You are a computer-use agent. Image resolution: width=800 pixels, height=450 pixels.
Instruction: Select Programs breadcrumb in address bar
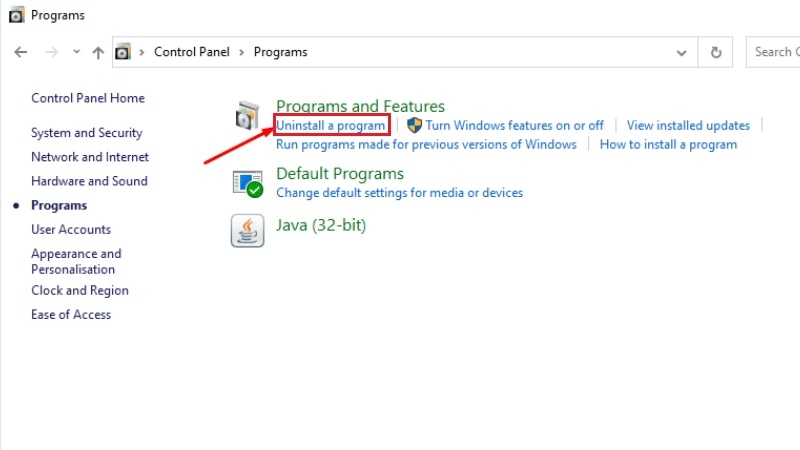click(281, 52)
